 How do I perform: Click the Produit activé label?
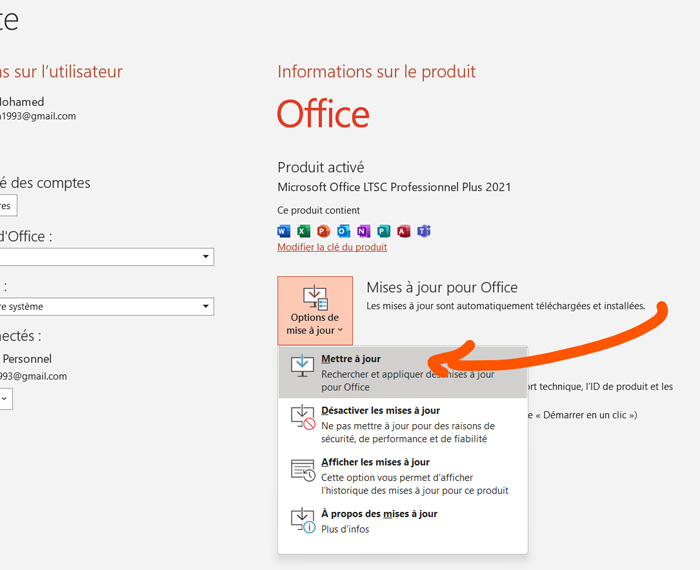tap(321, 167)
